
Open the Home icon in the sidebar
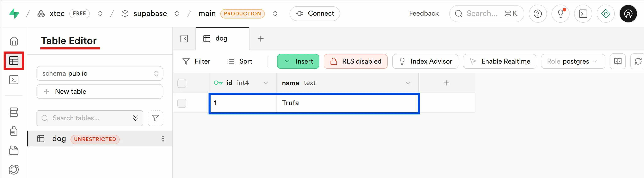[14, 41]
